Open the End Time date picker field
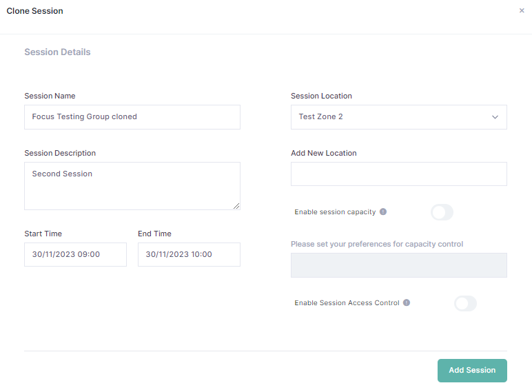The height and width of the screenshot is (392, 532). point(189,254)
